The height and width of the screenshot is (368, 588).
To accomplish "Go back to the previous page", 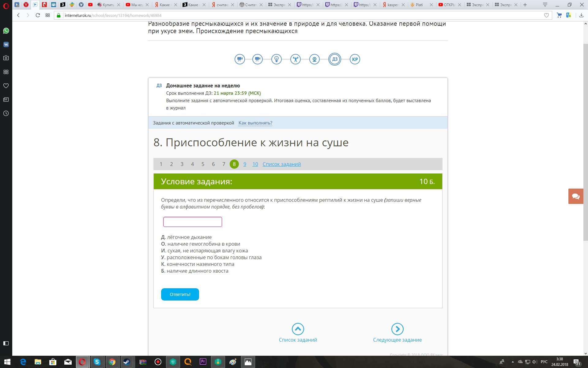I will point(18,15).
